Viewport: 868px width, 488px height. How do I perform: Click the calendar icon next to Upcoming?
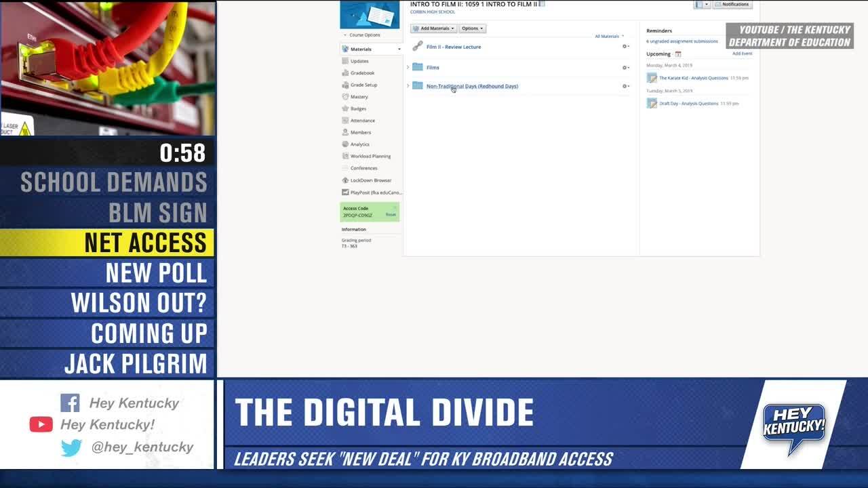click(677, 54)
